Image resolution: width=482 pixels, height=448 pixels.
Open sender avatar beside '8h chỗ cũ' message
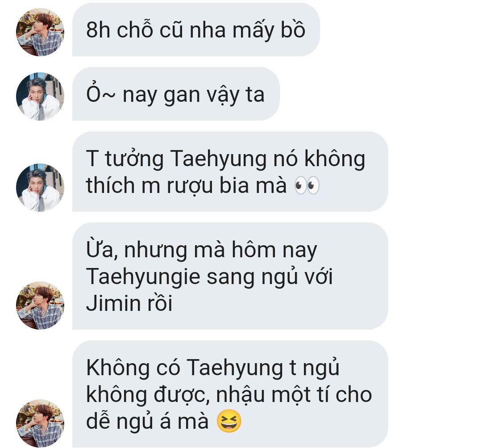click(40, 32)
